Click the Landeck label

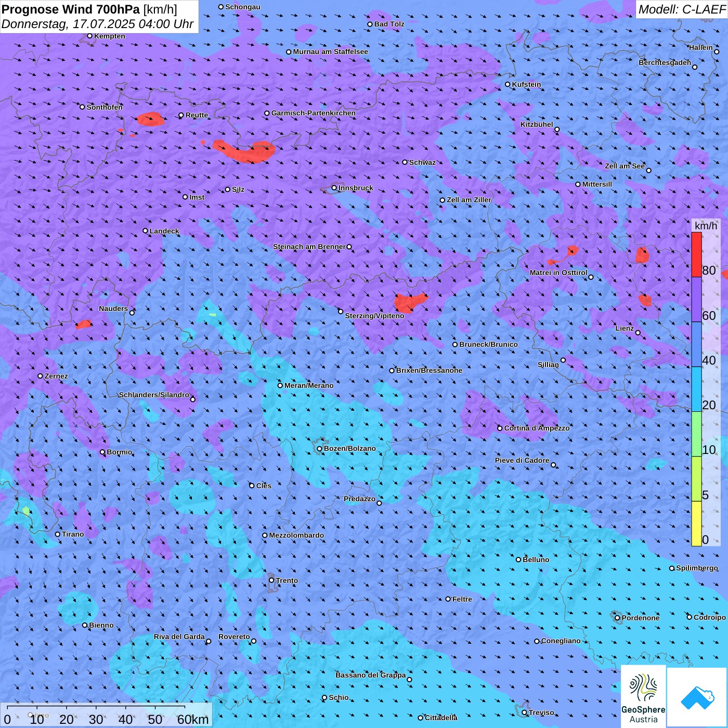[x=164, y=231]
